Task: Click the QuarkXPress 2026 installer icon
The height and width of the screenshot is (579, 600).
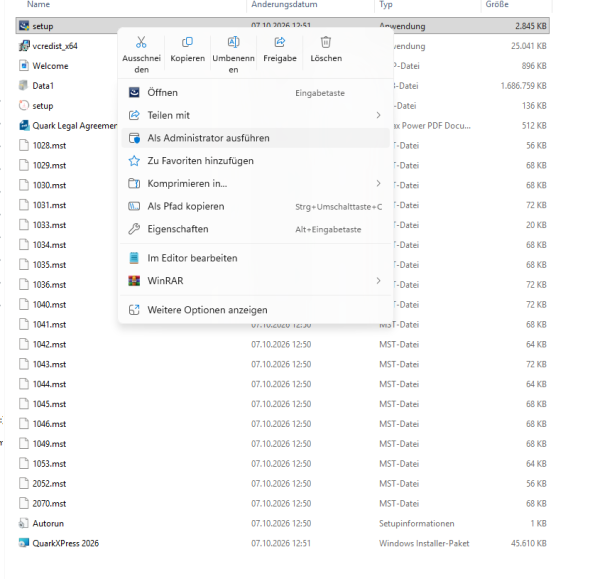Action: click(x=24, y=543)
